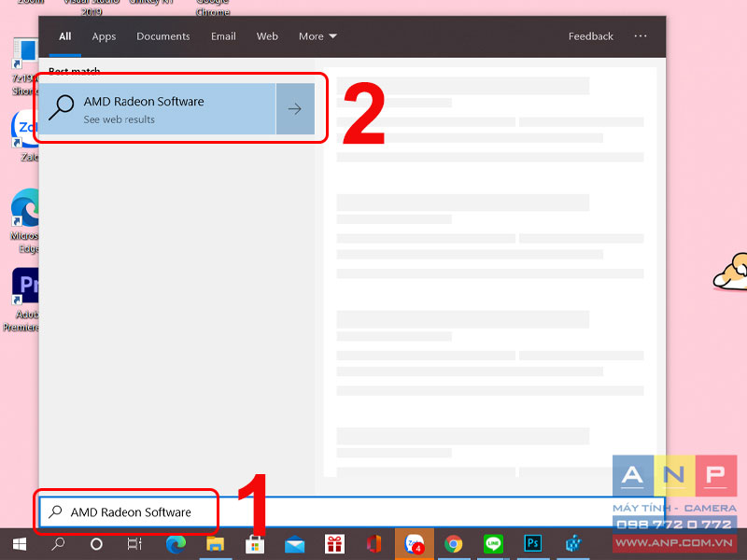Expand the More filters dropdown

(x=317, y=36)
